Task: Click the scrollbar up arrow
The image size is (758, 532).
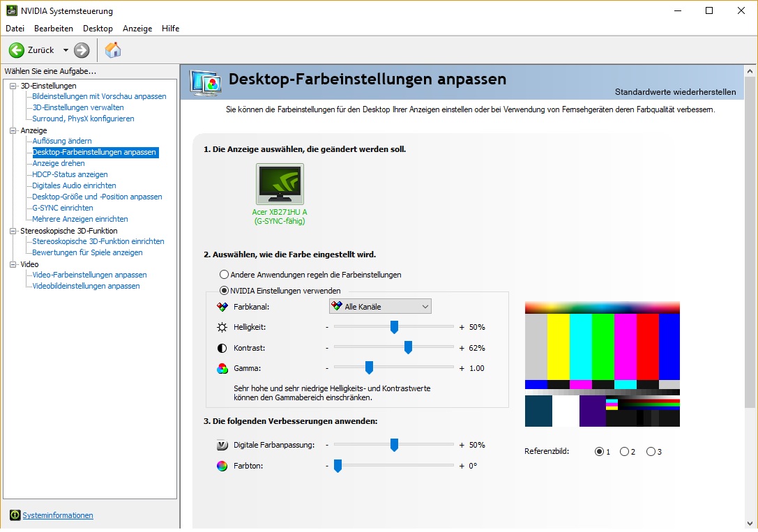Action: coord(750,71)
